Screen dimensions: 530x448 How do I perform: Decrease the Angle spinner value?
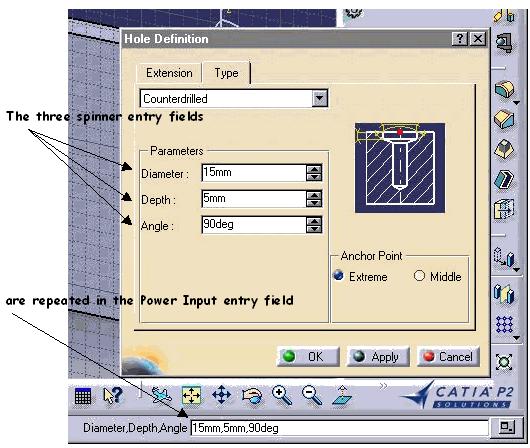click(x=314, y=229)
